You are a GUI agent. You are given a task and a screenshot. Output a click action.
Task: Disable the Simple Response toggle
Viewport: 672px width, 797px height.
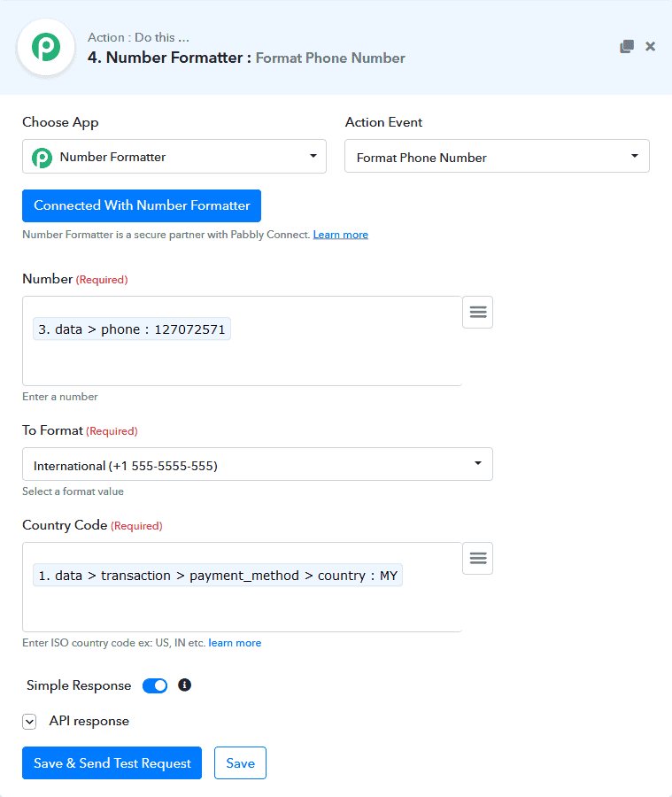coord(155,685)
